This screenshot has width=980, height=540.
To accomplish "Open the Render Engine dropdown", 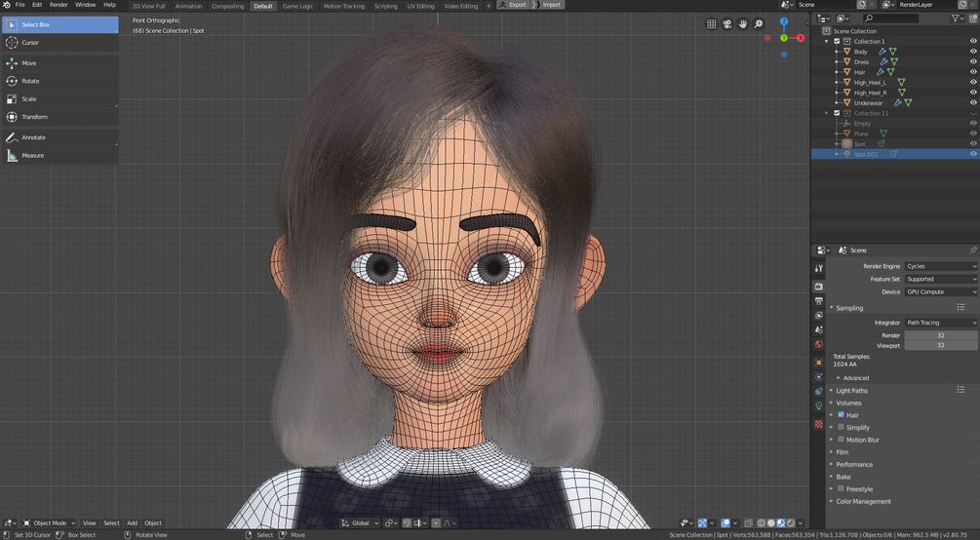I will click(941, 266).
